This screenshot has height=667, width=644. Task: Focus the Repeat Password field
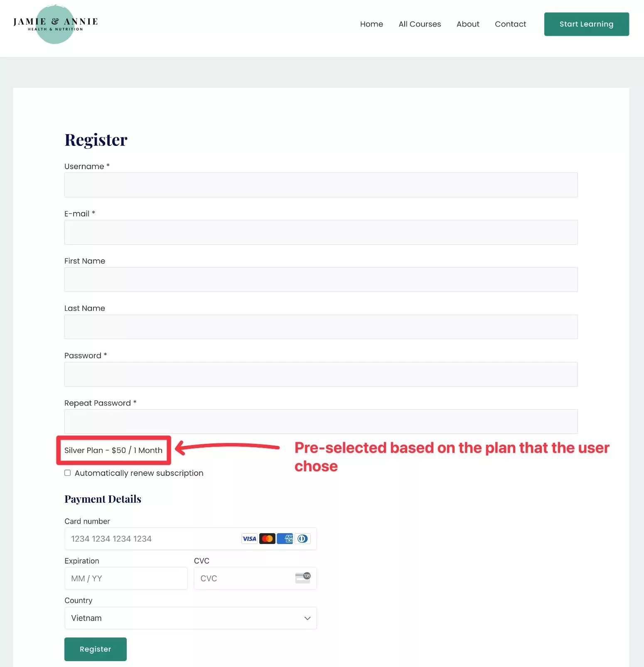[321, 421]
